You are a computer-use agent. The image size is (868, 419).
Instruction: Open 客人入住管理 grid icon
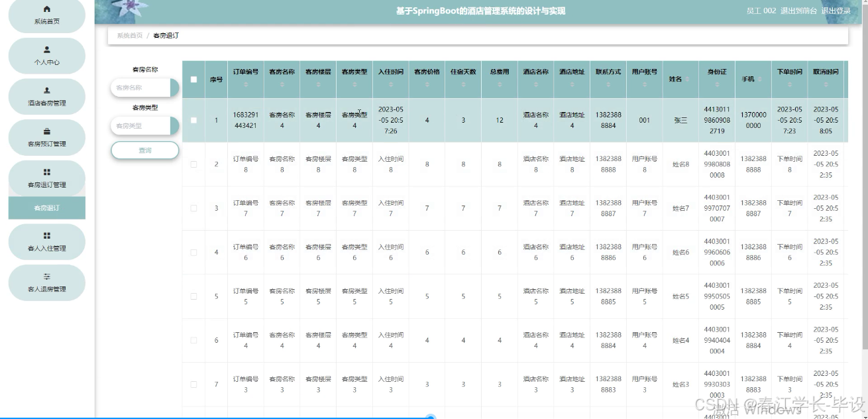(46, 235)
